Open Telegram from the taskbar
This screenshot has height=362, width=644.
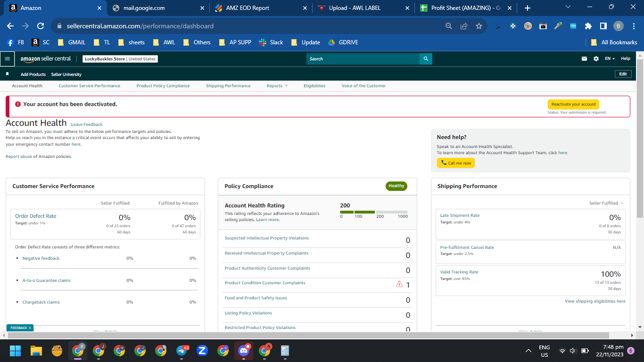pyautogui.click(x=182, y=351)
